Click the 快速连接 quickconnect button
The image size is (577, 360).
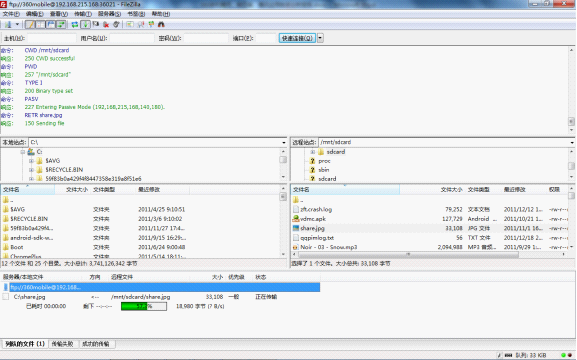tap(297, 38)
